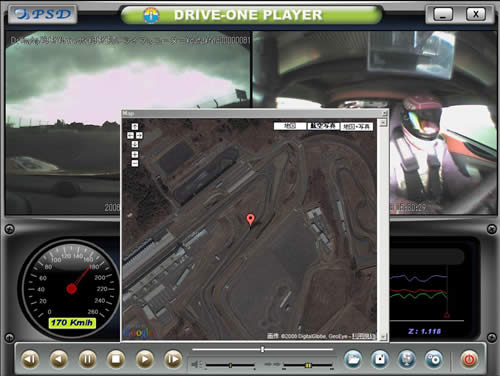Open a recording file with folder icon
500x376 pixels.
coord(353,359)
